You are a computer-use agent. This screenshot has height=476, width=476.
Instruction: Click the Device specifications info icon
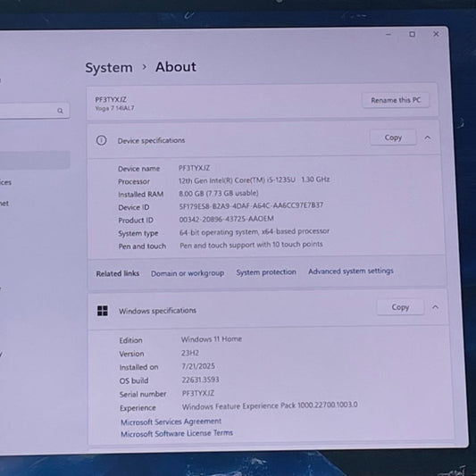pyautogui.click(x=102, y=140)
